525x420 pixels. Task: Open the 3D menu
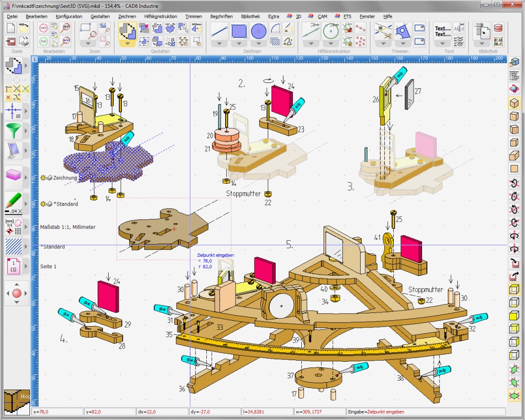point(298,16)
